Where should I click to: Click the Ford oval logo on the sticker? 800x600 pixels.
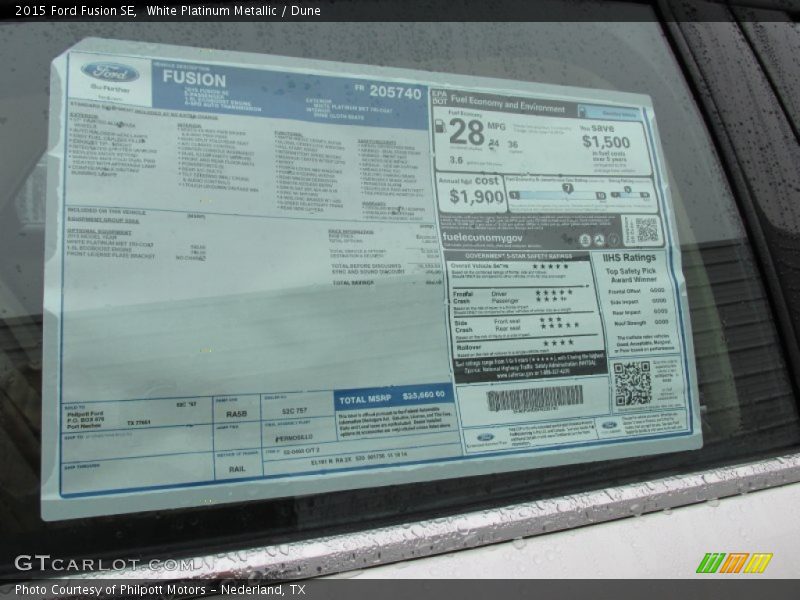pyautogui.click(x=110, y=72)
